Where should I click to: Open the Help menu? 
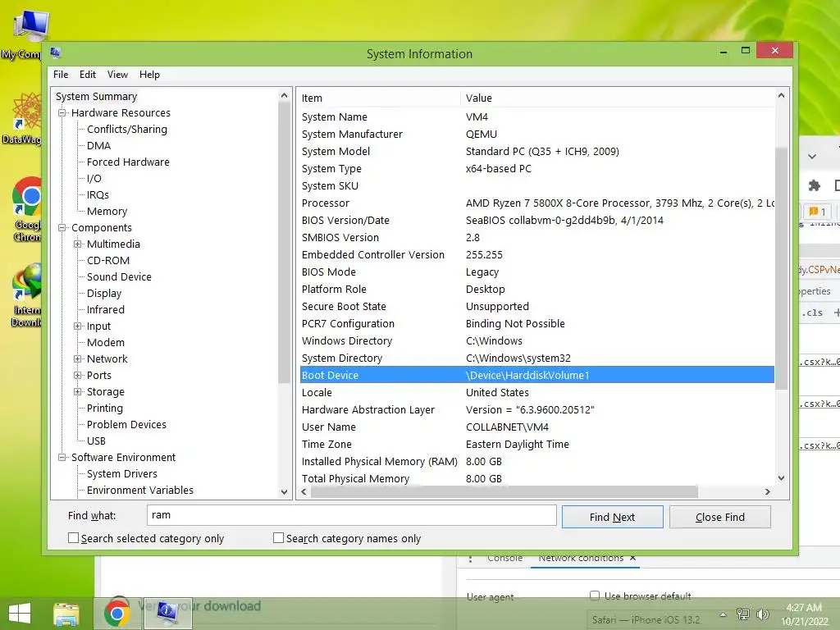(x=149, y=75)
